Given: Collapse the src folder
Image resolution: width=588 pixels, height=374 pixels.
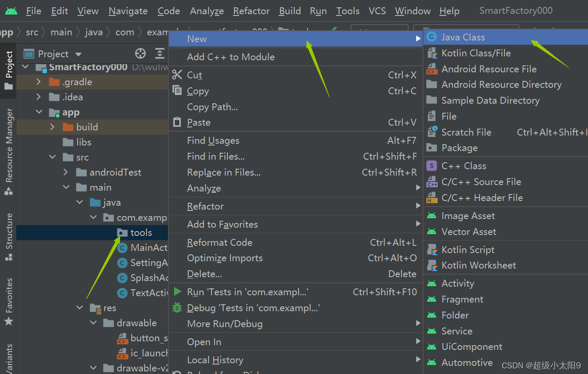Looking at the screenshot, I should click(53, 157).
